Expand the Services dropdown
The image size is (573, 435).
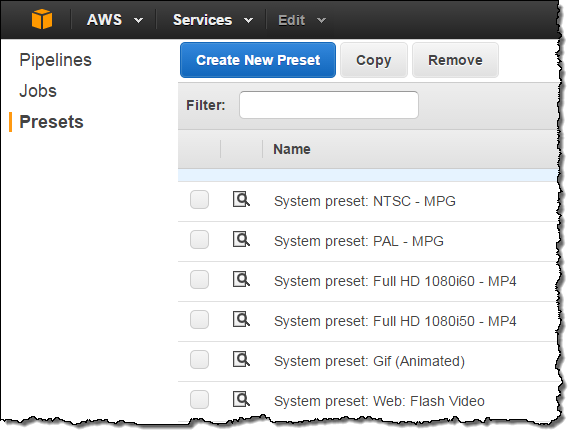[213, 20]
